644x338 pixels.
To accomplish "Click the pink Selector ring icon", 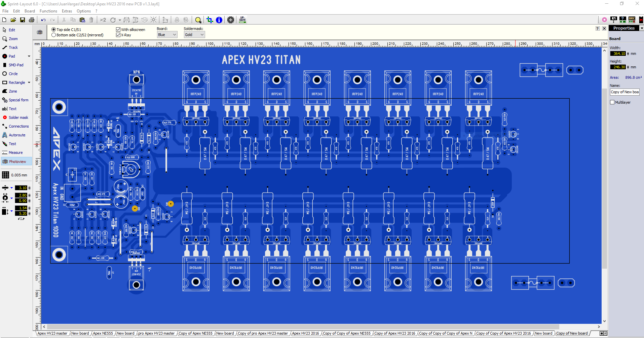I will point(604,20).
